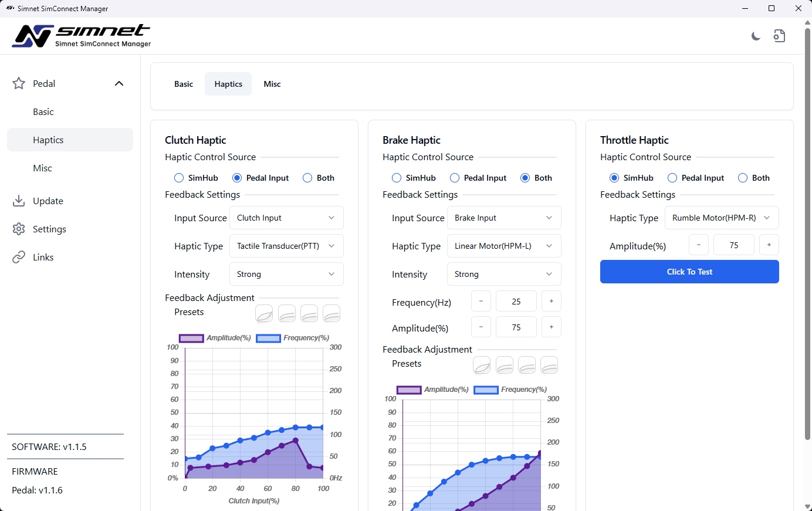Select Pedal Input source for Brake Haptic

click(455, 178)
